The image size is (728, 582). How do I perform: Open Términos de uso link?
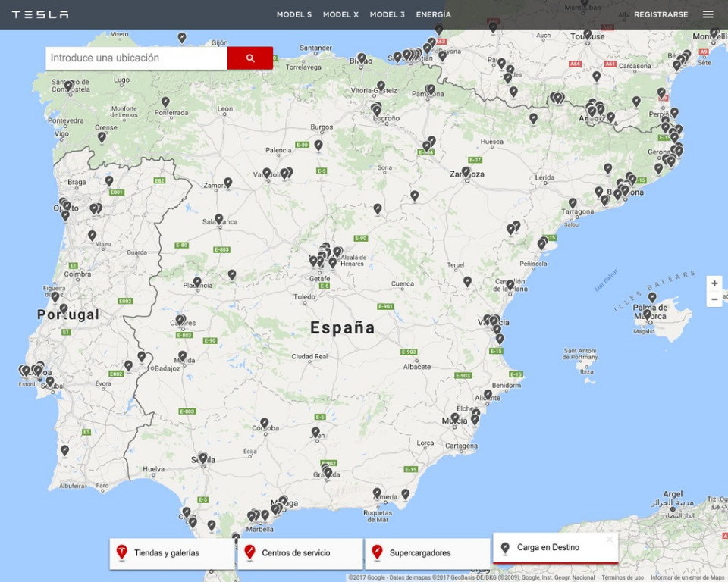tap(623, 577)
